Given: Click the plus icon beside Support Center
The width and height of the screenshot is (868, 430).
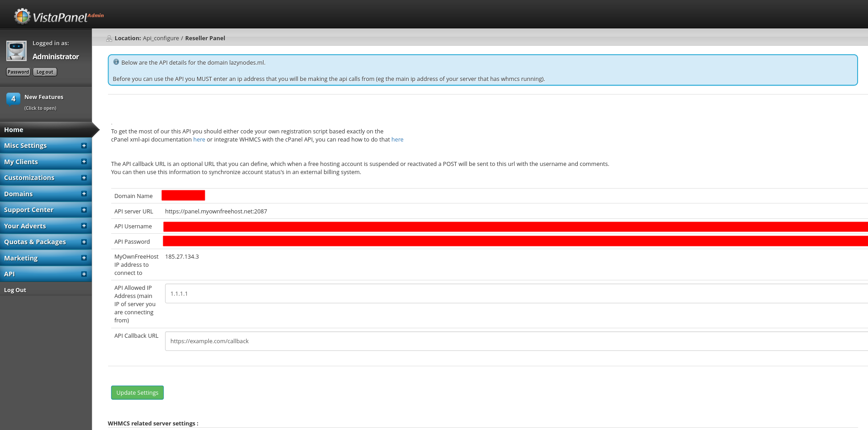Looking at the screenshot, I should click(84, 210).
